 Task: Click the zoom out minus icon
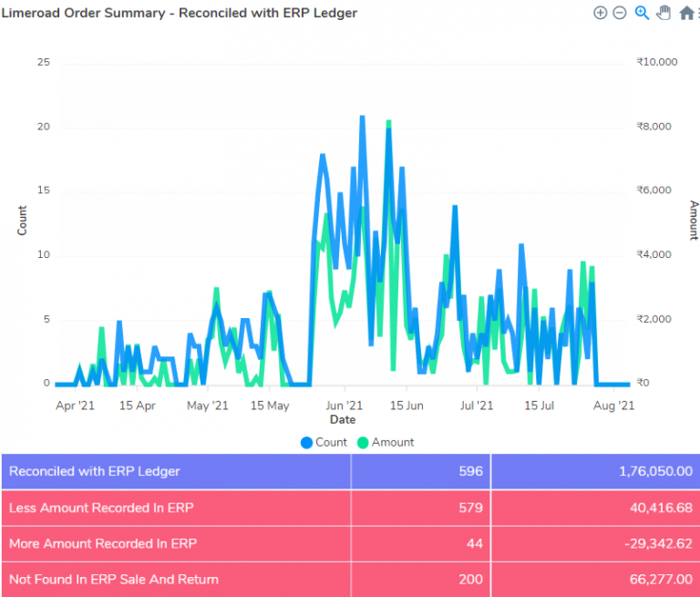point(620,13)
